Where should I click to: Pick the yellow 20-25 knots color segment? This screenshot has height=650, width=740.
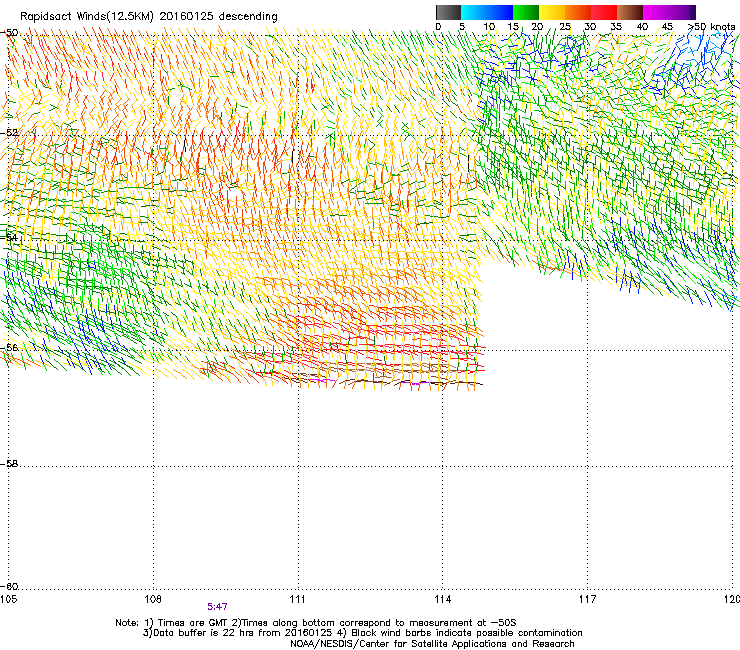pos(552,12)
